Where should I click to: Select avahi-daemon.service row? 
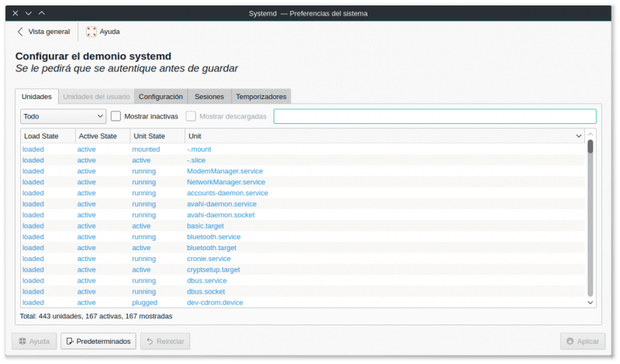coord(303,204)
